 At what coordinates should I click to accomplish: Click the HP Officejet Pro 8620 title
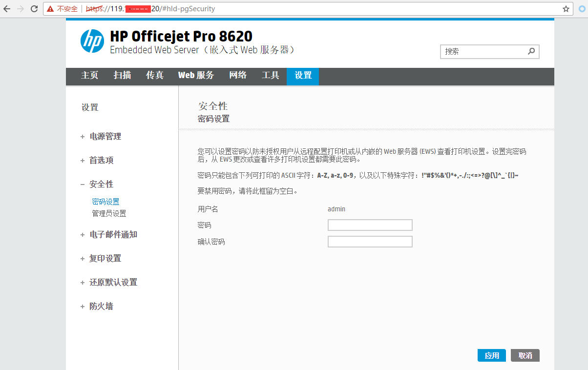181,36
